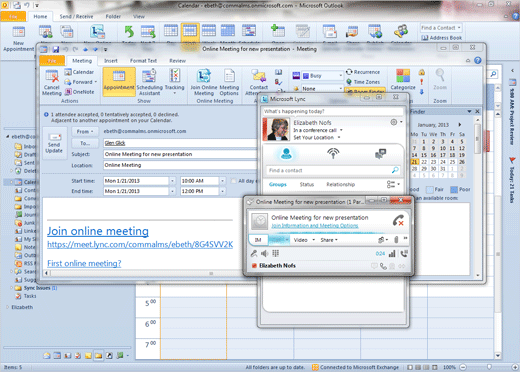Viewport: 520px width, 372px height.
Task: Open the Lync activity feeds icon
Action: pos(333,153)
